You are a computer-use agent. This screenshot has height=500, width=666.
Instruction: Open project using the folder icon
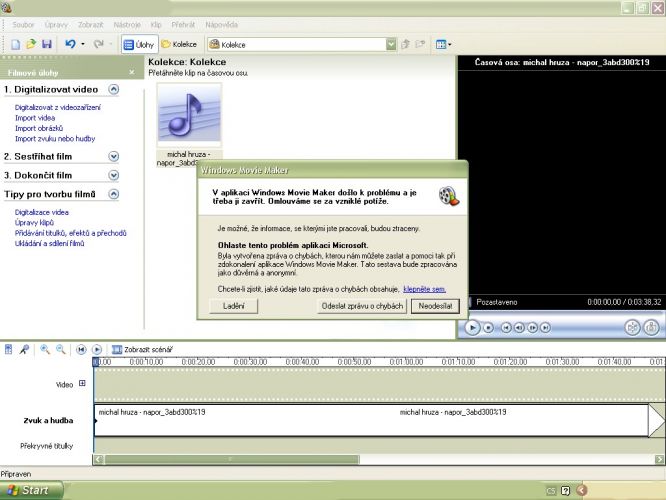point(31,44)
